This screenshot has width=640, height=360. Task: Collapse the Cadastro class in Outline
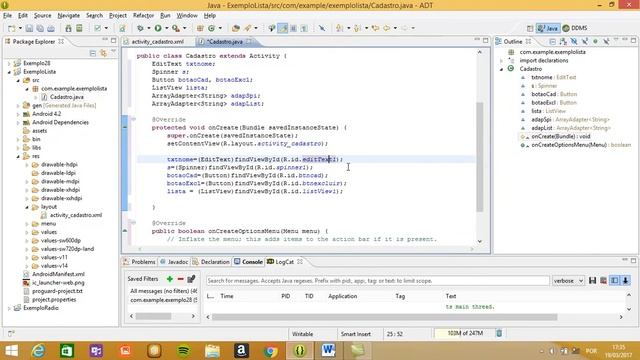[501, 69]
